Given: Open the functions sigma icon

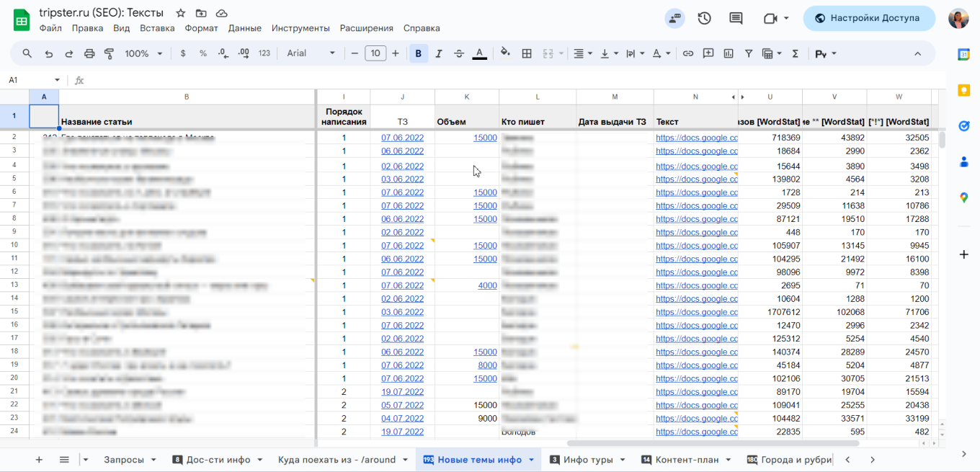Looking at the screenshot, I should [796, 53].
